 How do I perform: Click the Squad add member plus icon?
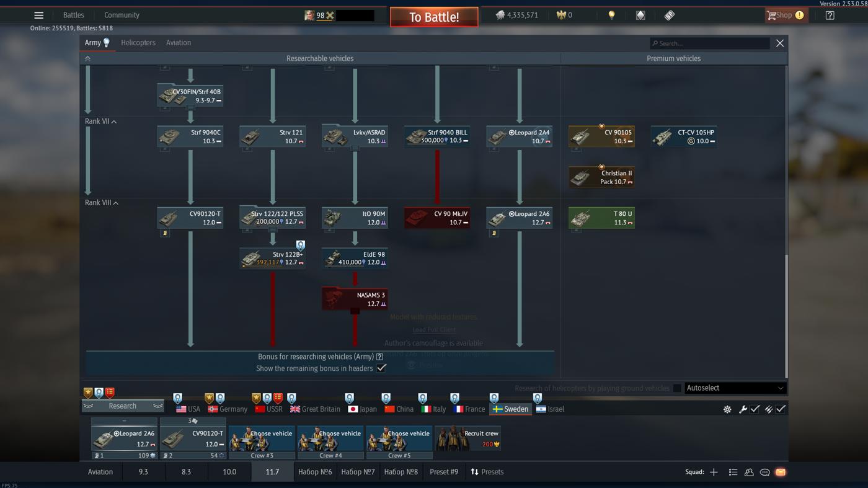pyautogui.click(x=714, y=472)
